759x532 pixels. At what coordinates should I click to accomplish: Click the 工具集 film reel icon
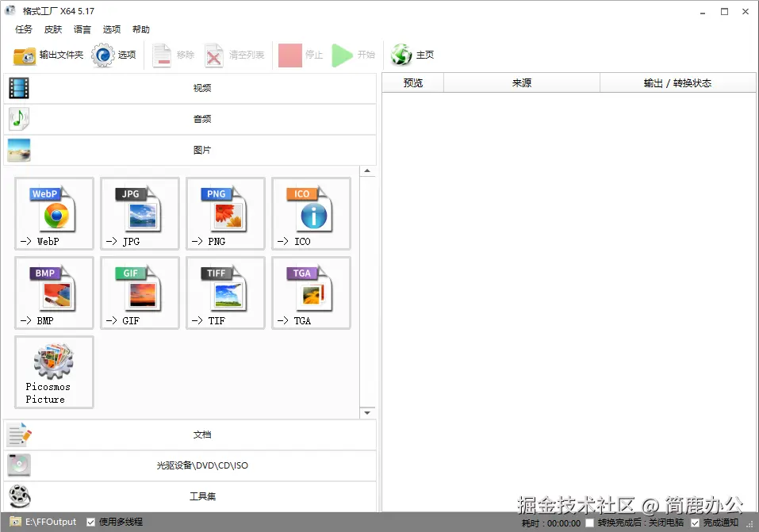[x=20, y=496]
